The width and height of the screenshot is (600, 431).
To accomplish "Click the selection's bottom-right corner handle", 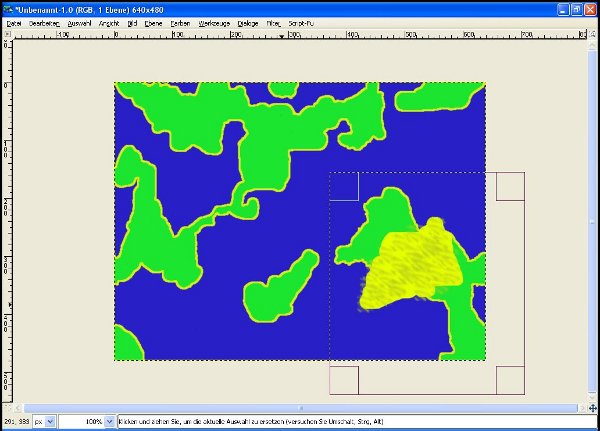I will coord(510,380).
